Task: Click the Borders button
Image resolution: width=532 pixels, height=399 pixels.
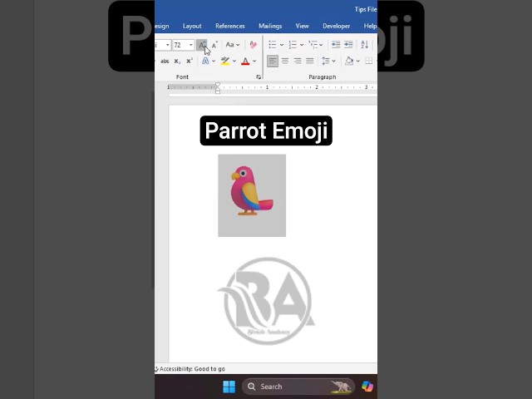Action: [369, 61]
